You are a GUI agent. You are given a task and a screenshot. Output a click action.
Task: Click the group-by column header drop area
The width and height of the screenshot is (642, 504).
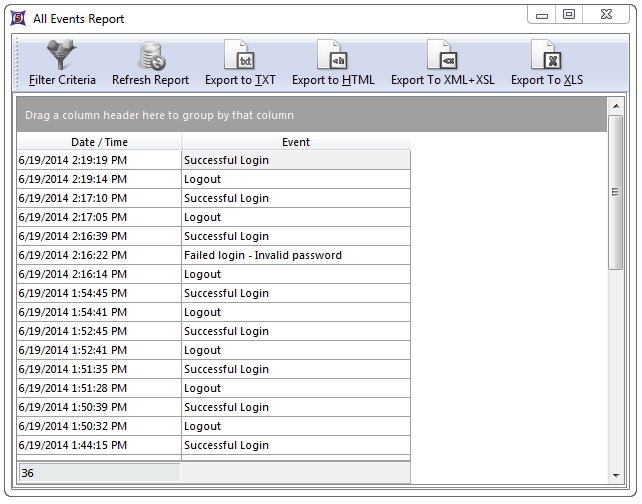click(311, 115)
